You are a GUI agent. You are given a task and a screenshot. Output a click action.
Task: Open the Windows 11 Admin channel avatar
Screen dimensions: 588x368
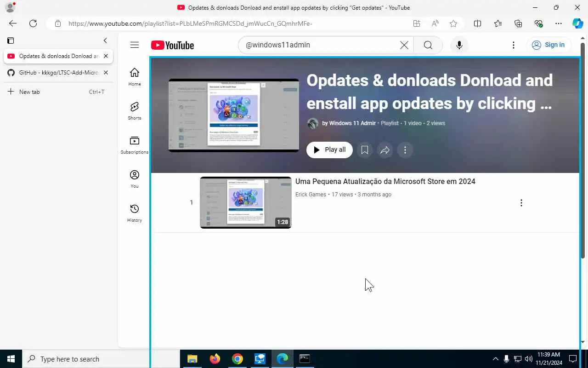click(313, 123)
